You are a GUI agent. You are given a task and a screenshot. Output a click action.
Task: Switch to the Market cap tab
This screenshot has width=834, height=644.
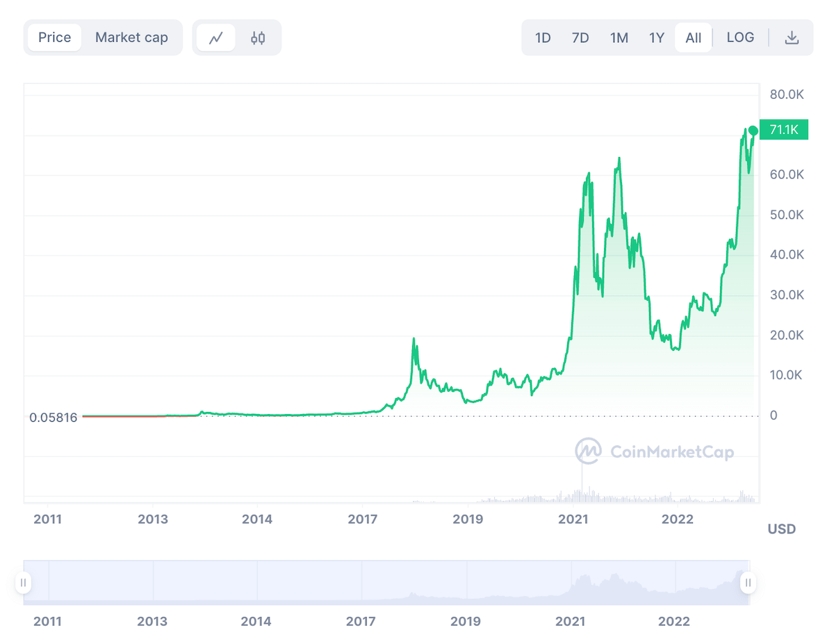click(131, 38)
